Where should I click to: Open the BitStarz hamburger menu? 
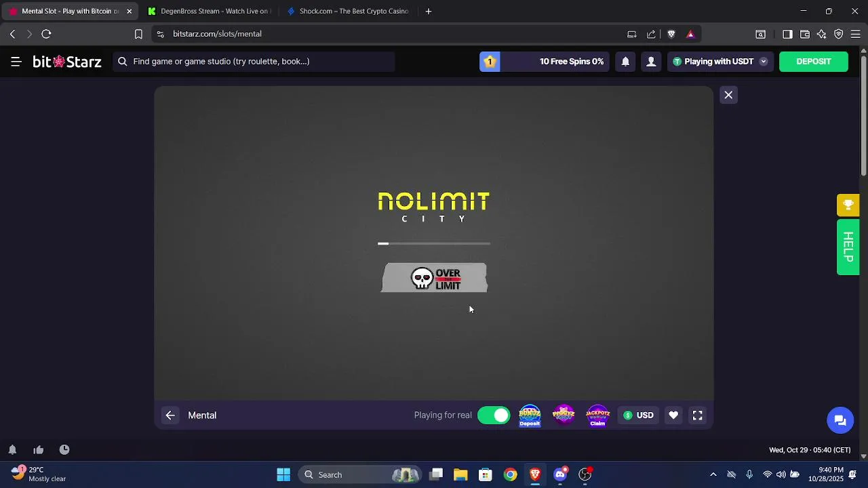pos(16,62)
